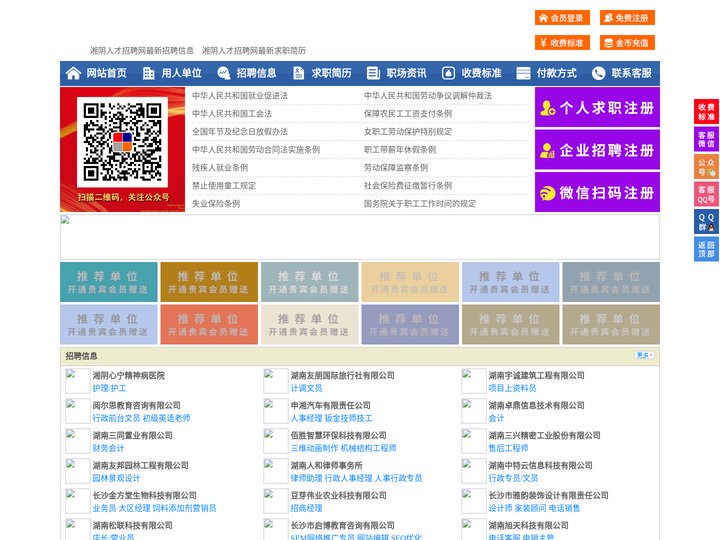Click the user icon on 免费注册 button

tap(608, 18)
